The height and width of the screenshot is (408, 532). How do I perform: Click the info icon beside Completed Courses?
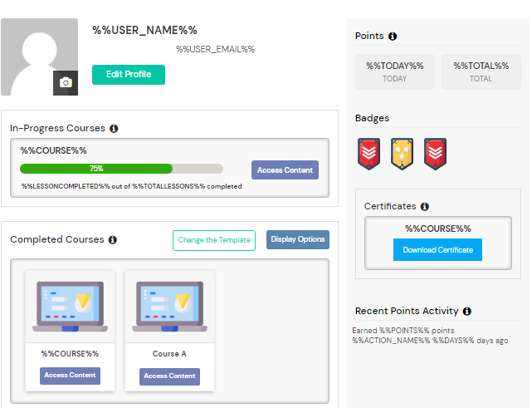(113, 240)
